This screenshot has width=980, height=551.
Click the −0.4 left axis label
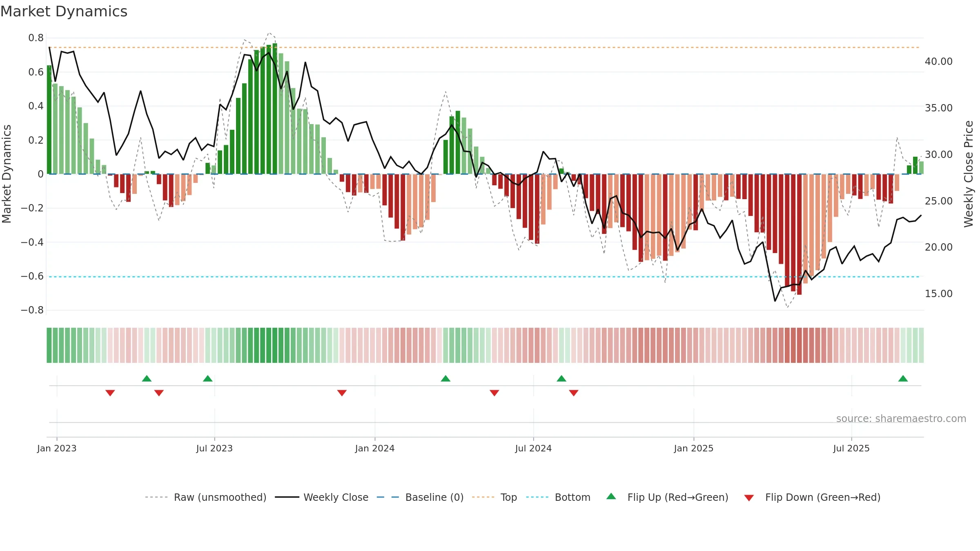click(x=32, y=242)
